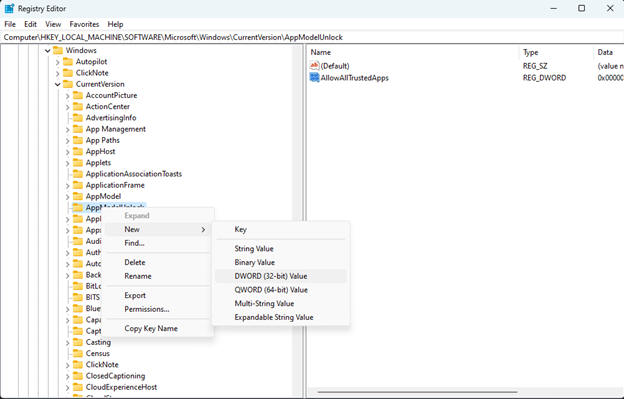This screenshot has width=624, height=399.
Task: Expand the App Paths key
Action: pyautogui.click(x=67, y=141)
